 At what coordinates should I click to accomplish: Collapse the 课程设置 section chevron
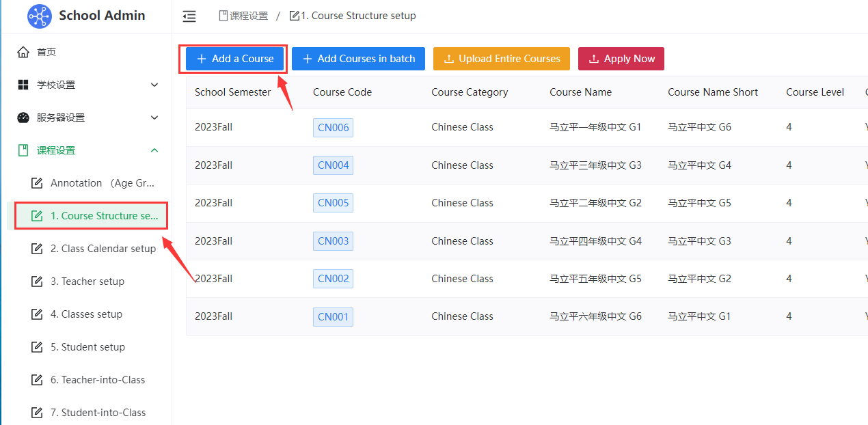154,150
